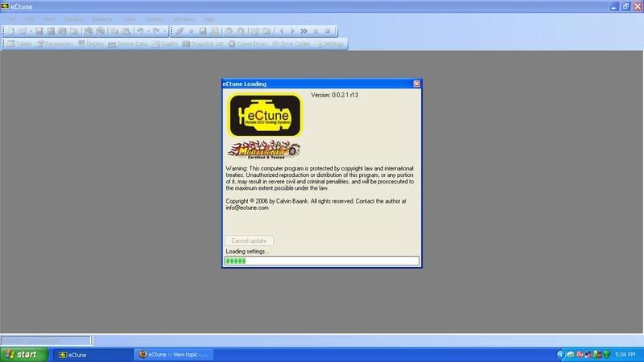This screenshot has height=362, width=644.
Task: Click the pause playback icon
Action: point(316,31)
